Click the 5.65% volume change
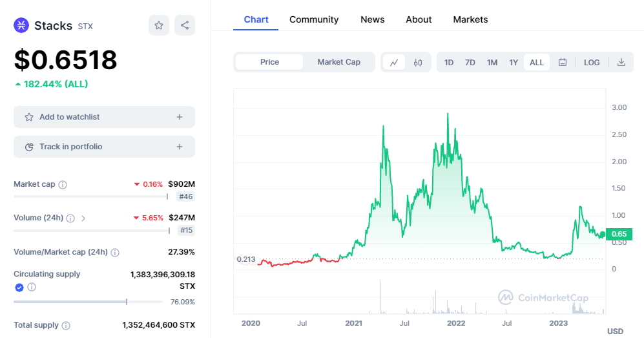This screenshot has width=644, height=338. (152, 218)
